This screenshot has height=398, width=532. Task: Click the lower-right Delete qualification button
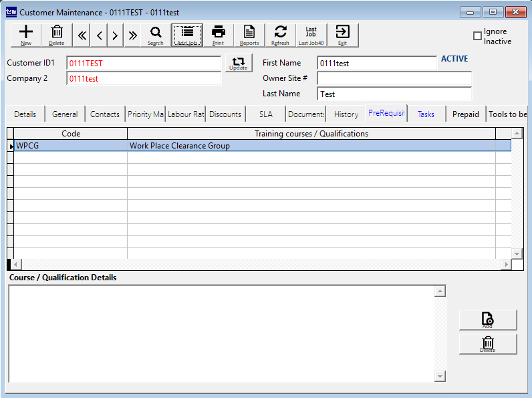coord(488,344)
